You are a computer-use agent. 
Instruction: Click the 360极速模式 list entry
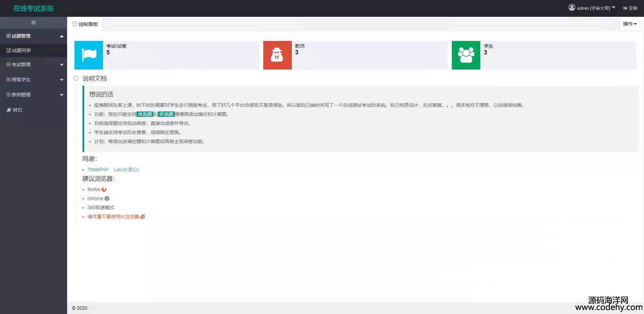pyautogui.click(x=101, y=208)
